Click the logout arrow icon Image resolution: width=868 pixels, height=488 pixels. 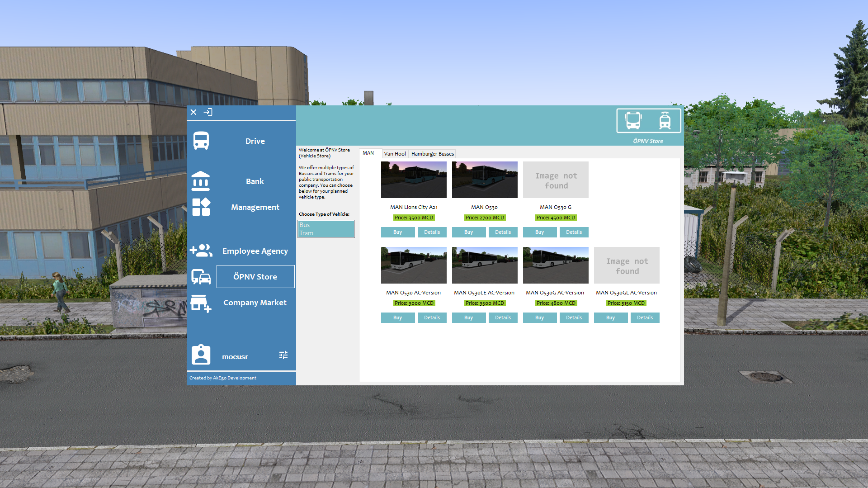click(208, 112)
